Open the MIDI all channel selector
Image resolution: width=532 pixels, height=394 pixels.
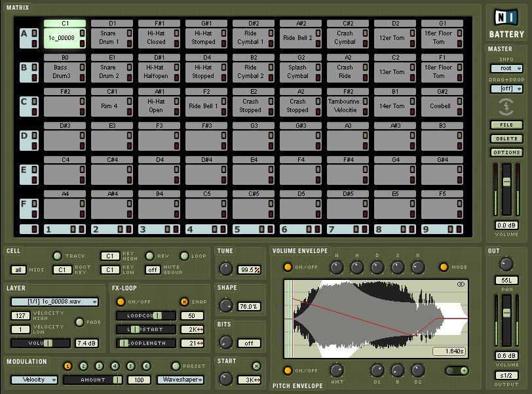[x=18, y=270]
